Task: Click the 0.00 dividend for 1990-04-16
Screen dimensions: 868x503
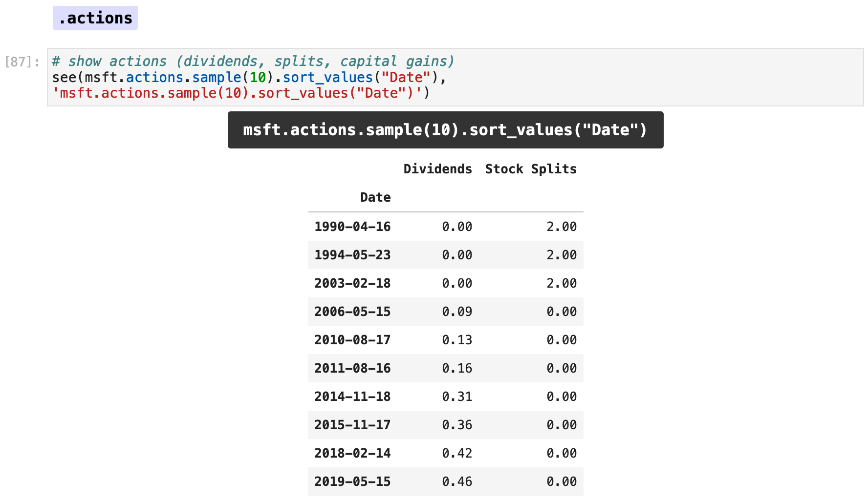Action: [457, 227]
